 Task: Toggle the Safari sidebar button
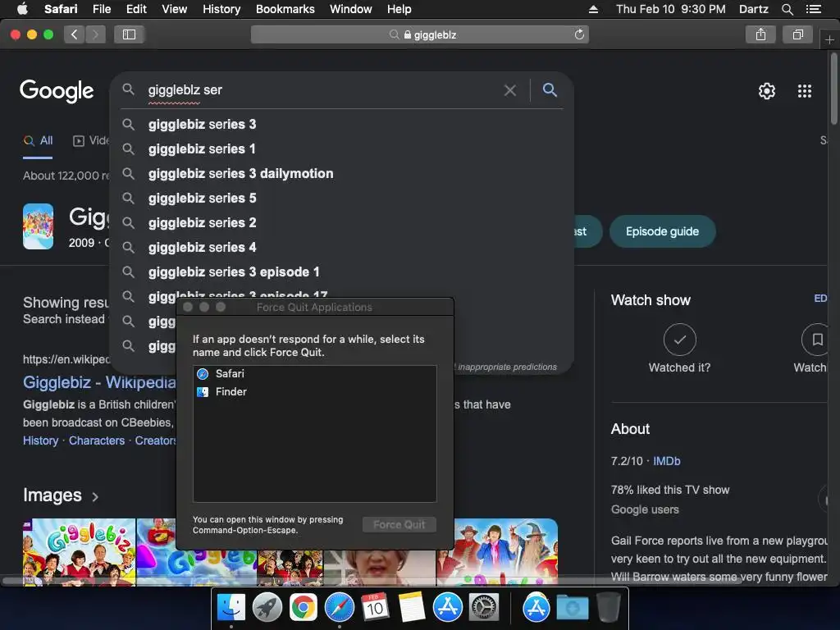pyautogui.click(x=129, y=34)
